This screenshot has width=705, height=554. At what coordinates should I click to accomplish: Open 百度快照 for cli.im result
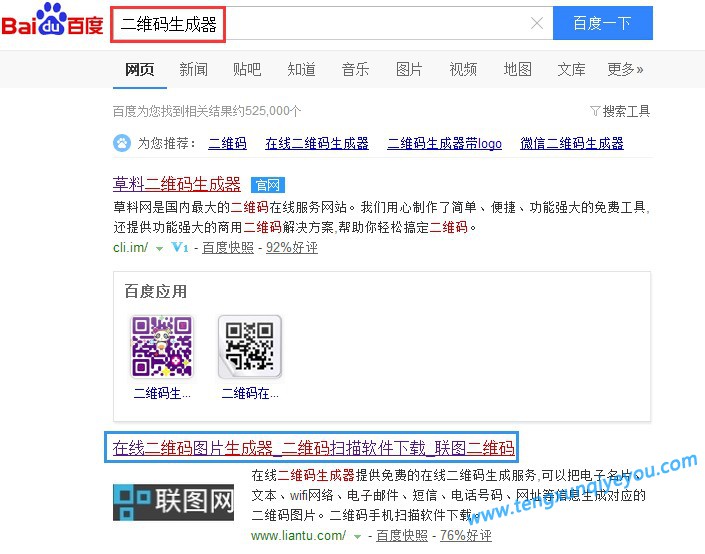(228, 247)
